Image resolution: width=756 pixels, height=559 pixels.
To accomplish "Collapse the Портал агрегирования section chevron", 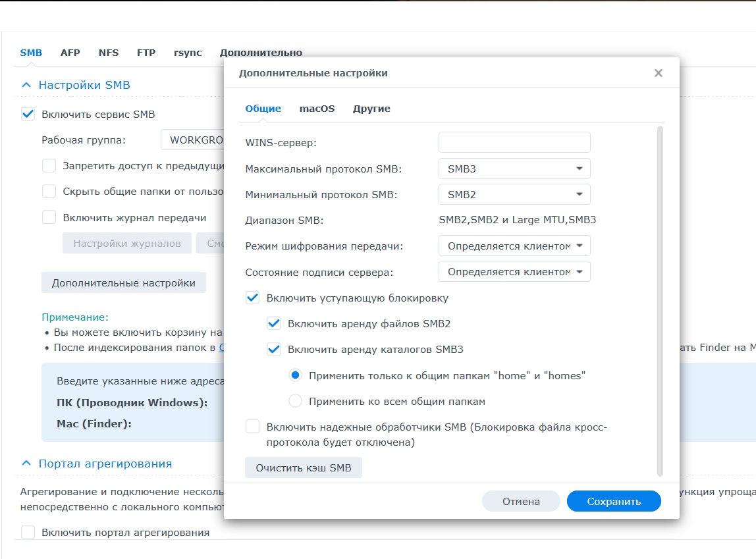I will pyautogui.click(x=26, y=464).
